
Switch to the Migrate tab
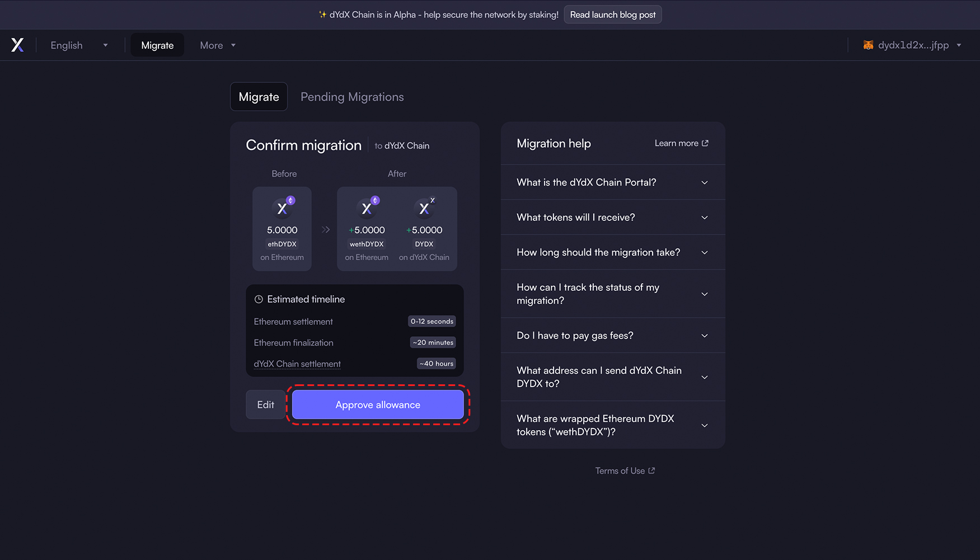(259, 97)
